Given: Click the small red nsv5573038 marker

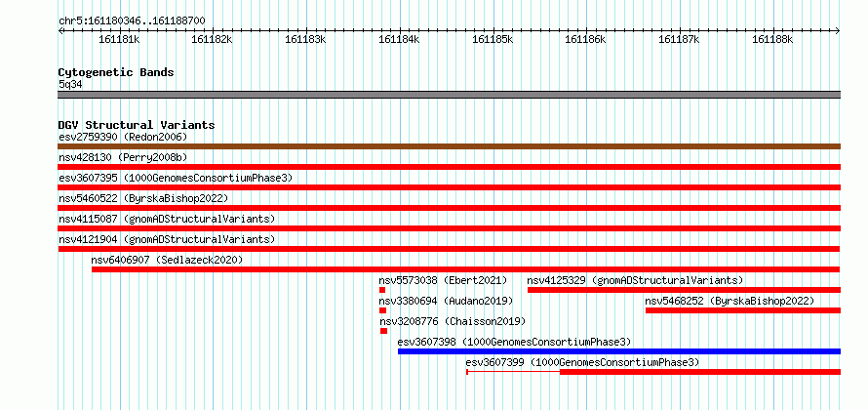Looking at the screenshot, I should pyautogui.click(x=382, y=290).
